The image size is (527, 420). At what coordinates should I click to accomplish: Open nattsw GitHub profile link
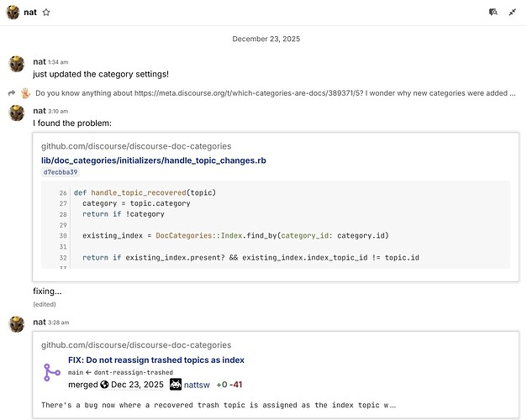pos(197,385)
